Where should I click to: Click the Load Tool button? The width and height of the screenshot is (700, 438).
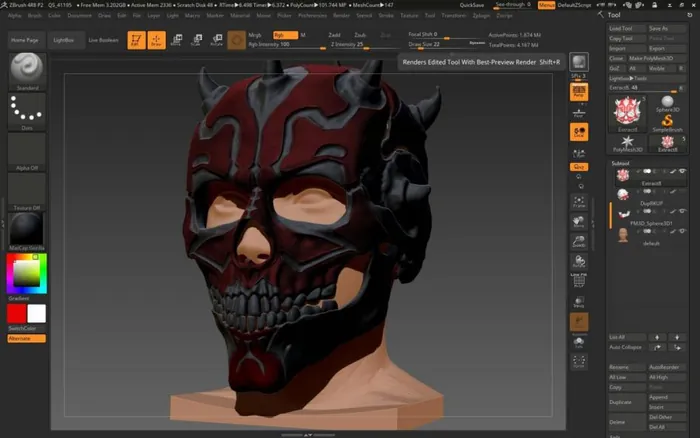click(x=623, y=29)
